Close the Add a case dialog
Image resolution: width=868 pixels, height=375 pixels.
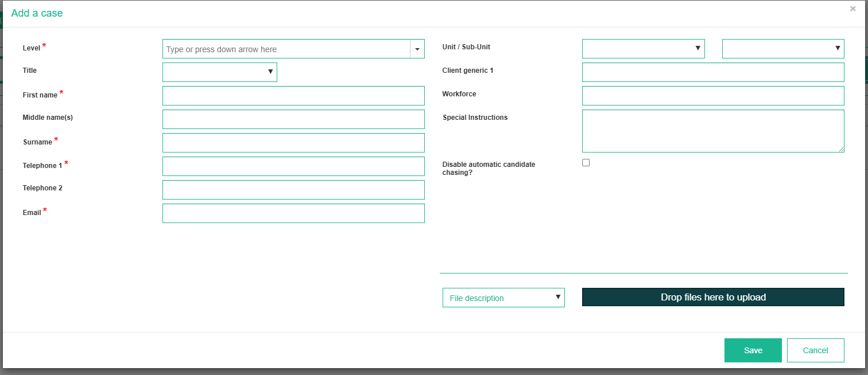[x=852, y=9]
